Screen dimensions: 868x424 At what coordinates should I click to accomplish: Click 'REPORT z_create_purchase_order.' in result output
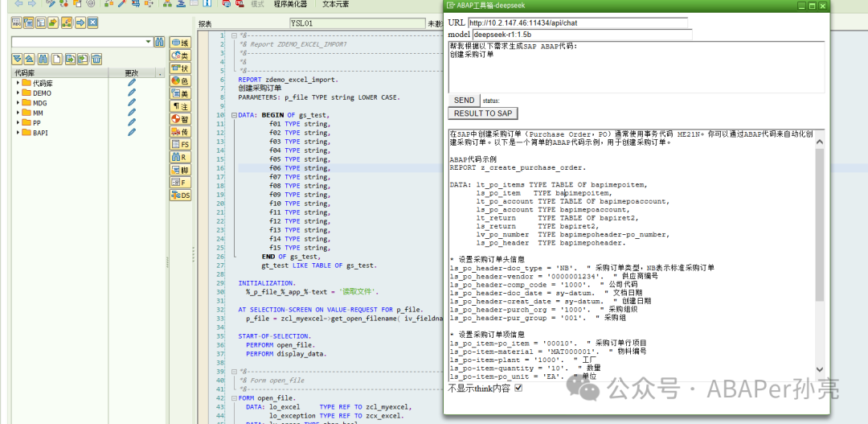(x=518, y=167)
